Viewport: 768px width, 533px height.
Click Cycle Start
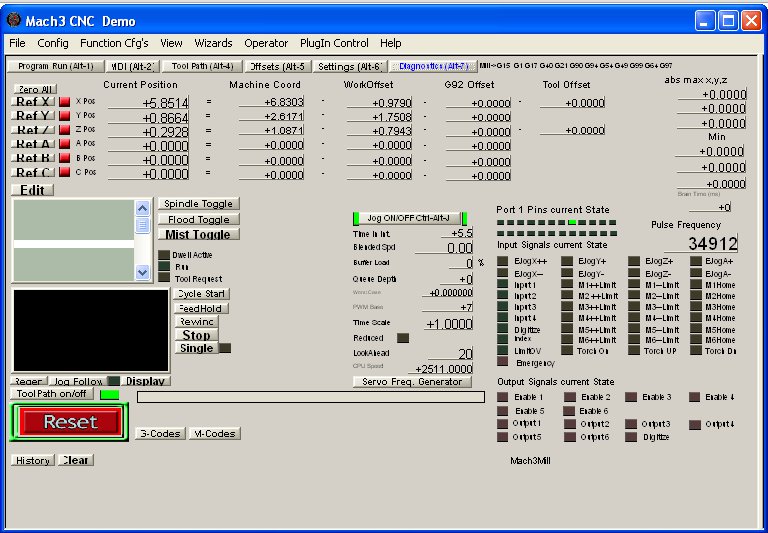[x=201, y=293]
